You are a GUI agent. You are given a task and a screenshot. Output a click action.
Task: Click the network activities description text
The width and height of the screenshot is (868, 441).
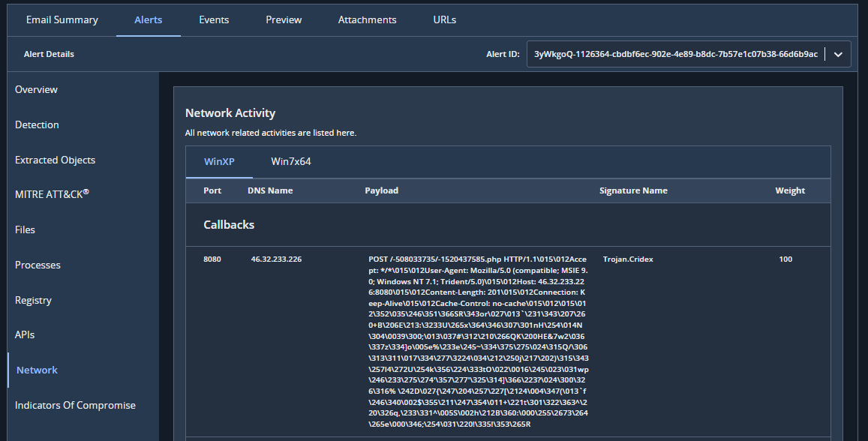(x=271, y=133)
